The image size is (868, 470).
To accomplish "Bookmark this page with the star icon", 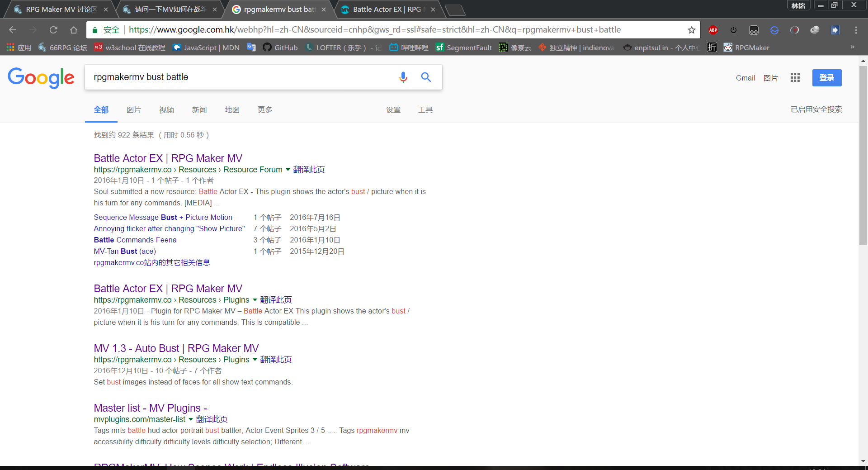I will (691, 30).
